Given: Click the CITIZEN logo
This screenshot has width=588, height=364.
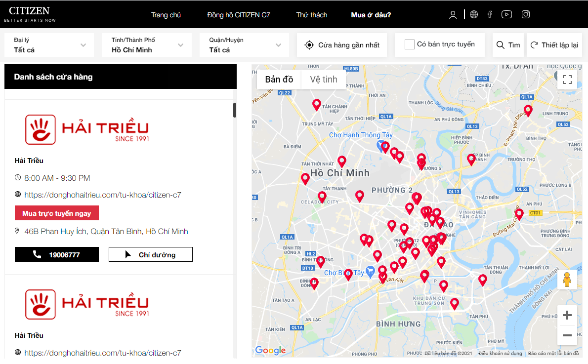Looking at the screenshot, I should (x=30, y=14).
